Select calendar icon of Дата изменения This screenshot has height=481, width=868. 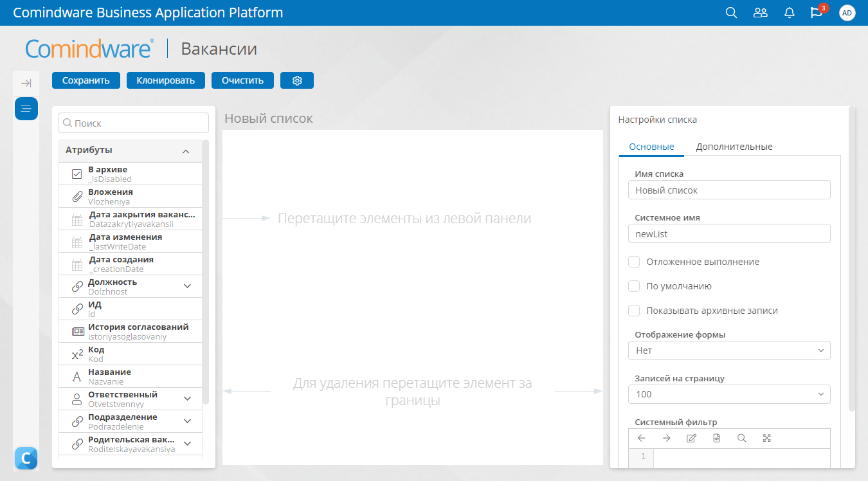tap(77, 242)
